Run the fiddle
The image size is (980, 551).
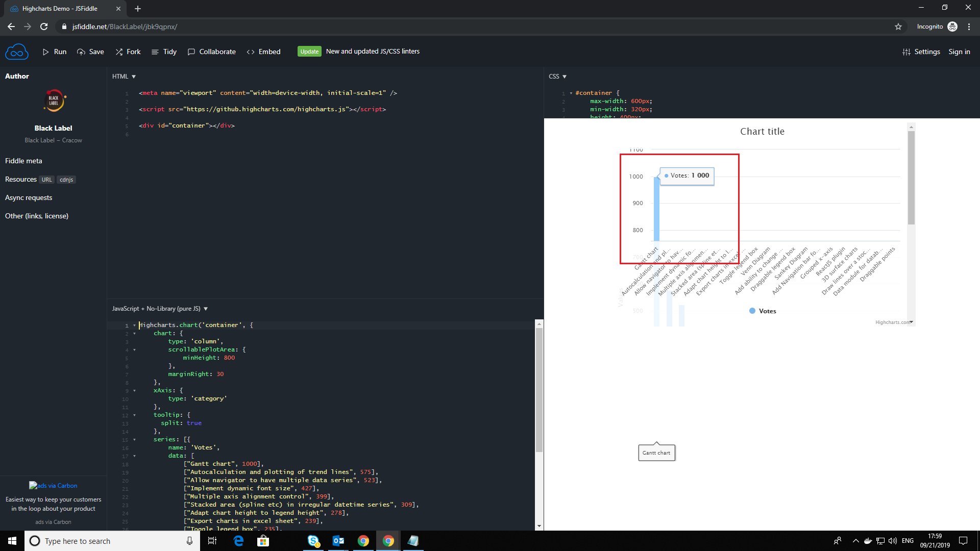click(54, 52)
